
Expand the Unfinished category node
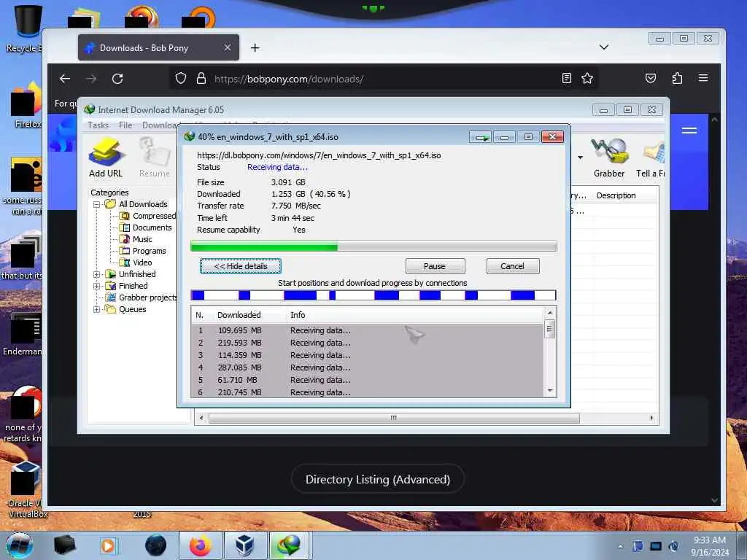(97, 274)
